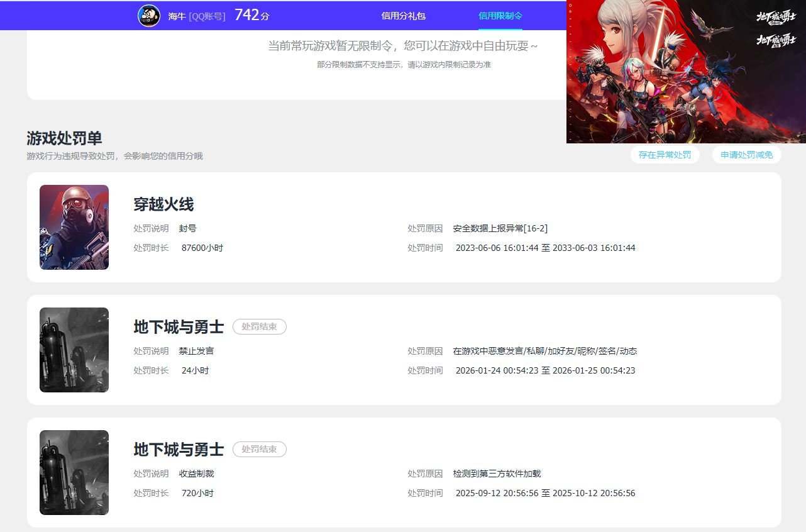Click the 穿越火线 title text
Image resolution: width=806 pixels, height=532 pixels.
coord(163,204)
